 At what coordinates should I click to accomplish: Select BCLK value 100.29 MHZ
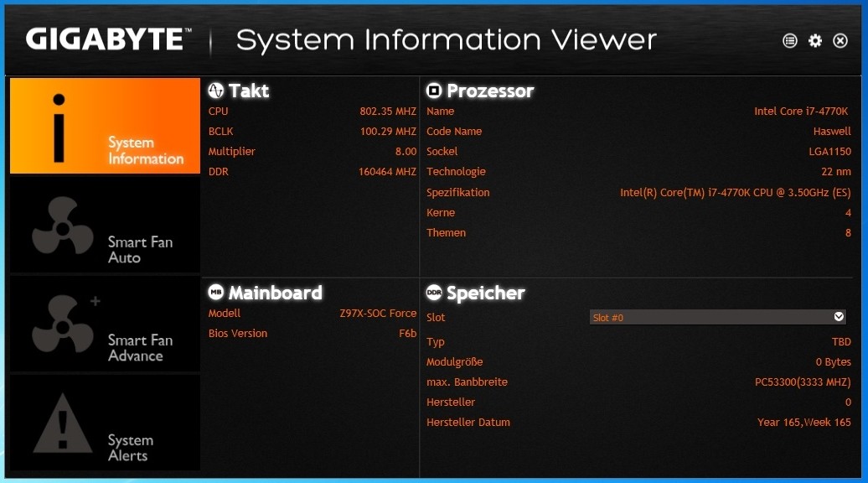(387, 132)
